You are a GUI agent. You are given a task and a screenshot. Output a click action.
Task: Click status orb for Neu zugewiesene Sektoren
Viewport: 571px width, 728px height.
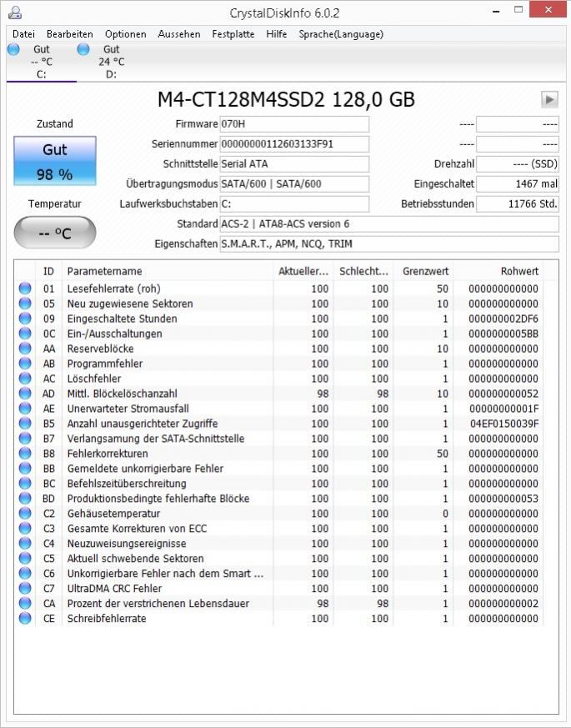coord(25,304)
